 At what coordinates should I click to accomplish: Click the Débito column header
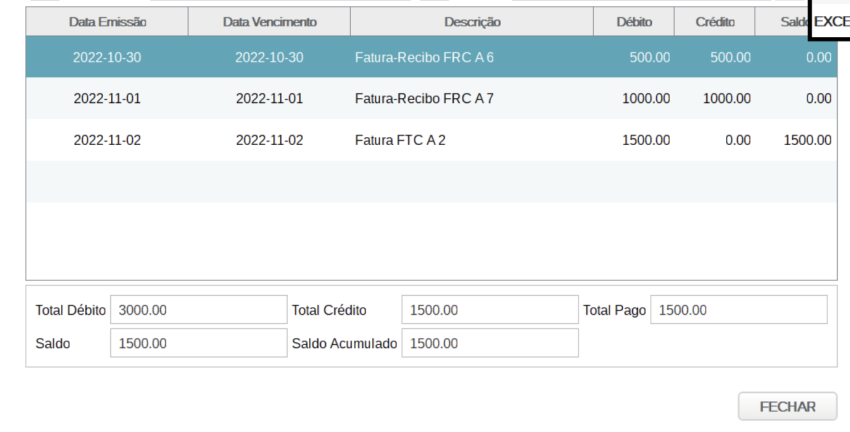click(x=634, y=22)
